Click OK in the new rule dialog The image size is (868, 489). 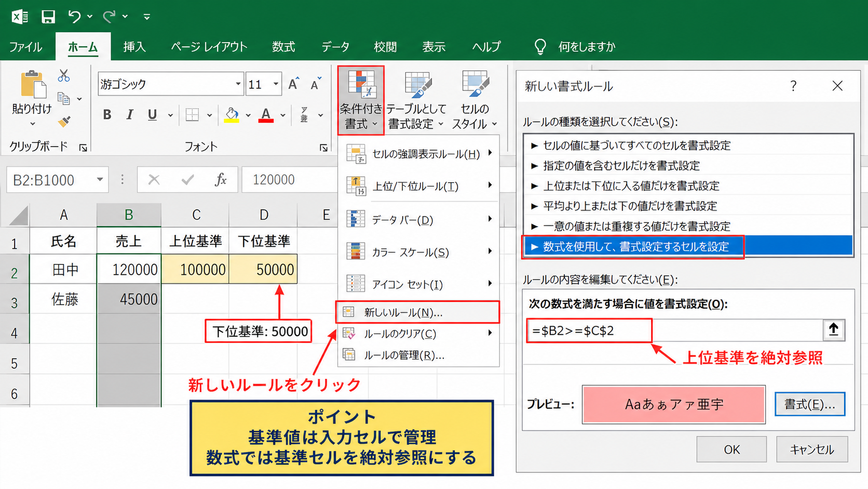click(731, 450)
